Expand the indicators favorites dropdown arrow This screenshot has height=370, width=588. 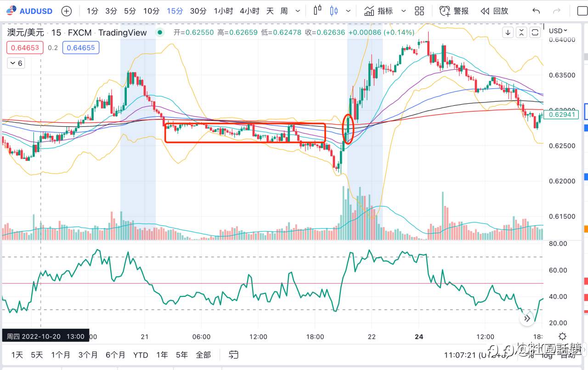(x=404, y=11)
